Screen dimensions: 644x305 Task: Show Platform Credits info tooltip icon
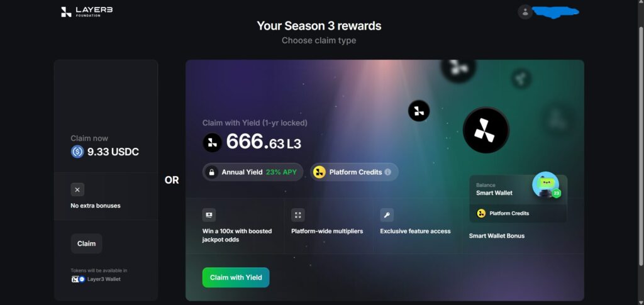(387, 172)
